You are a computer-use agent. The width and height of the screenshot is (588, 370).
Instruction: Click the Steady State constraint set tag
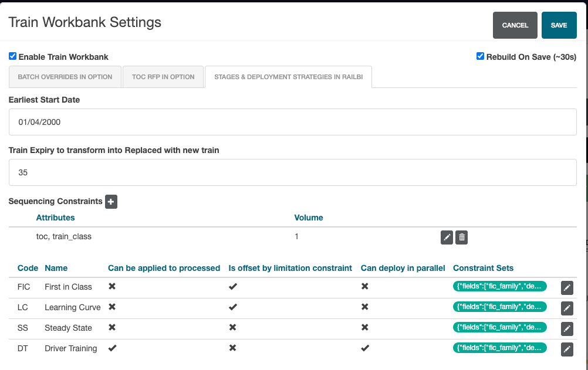pyautogui.click(x=499, y=328)
